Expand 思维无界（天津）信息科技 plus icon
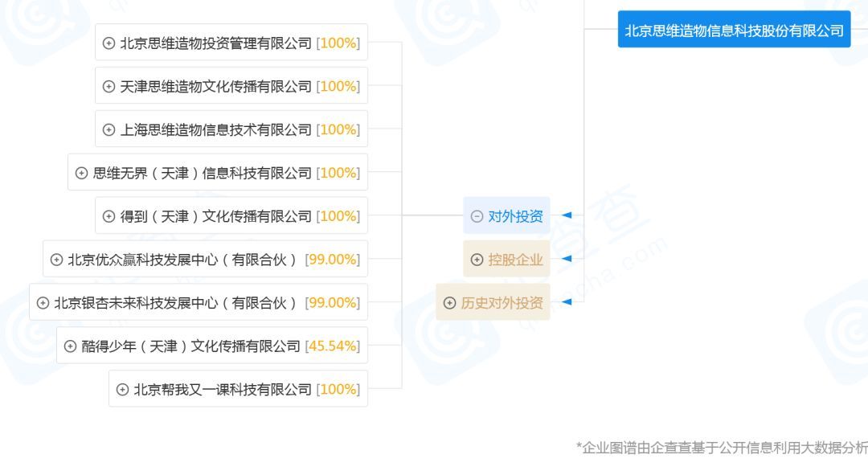868x475 pixels. pos(81,174)
